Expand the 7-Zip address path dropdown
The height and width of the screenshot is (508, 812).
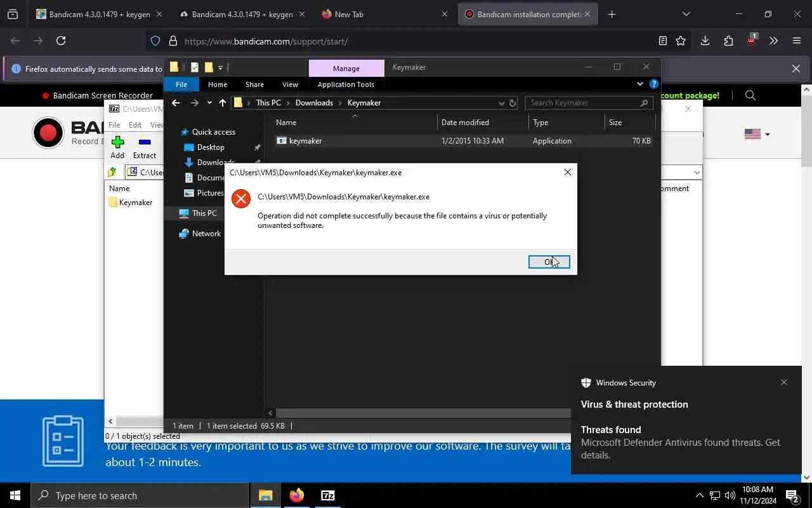tap(697, 172)
